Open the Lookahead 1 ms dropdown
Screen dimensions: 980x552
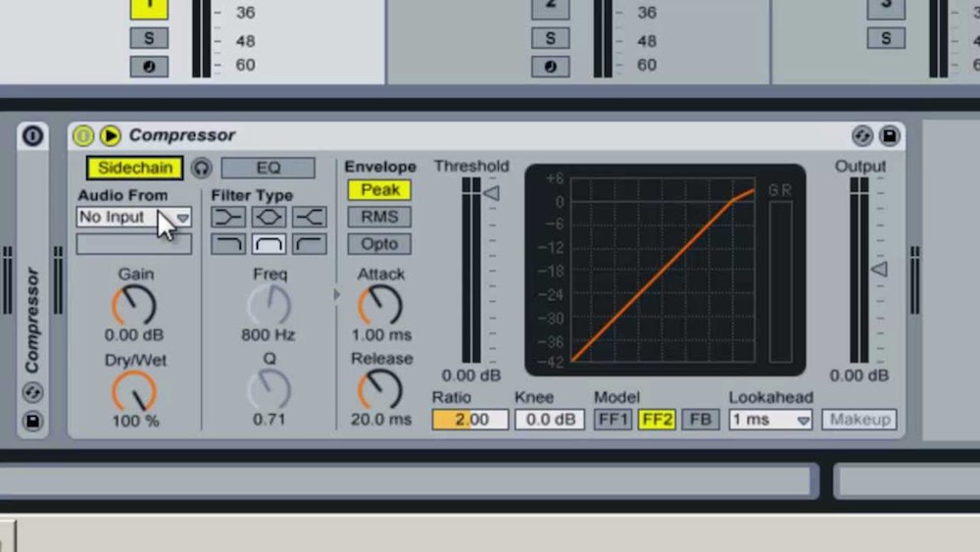pos(770,420)
